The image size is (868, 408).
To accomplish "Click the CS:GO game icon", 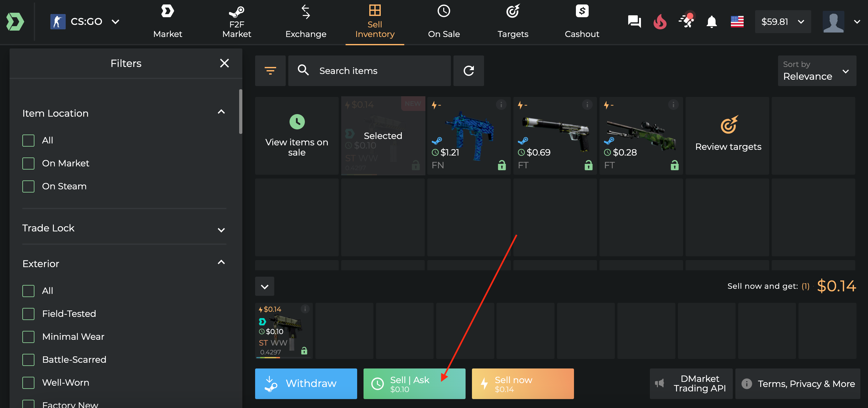I will [58, 22].
